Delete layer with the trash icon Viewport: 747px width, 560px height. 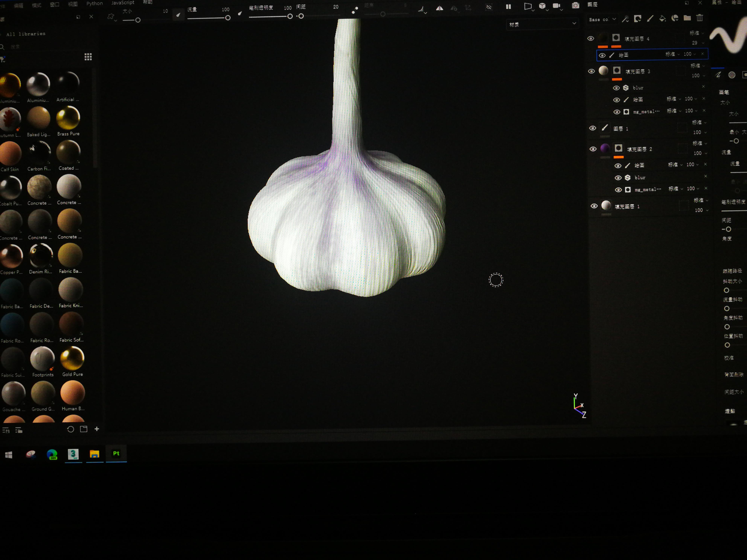[700, 18]
